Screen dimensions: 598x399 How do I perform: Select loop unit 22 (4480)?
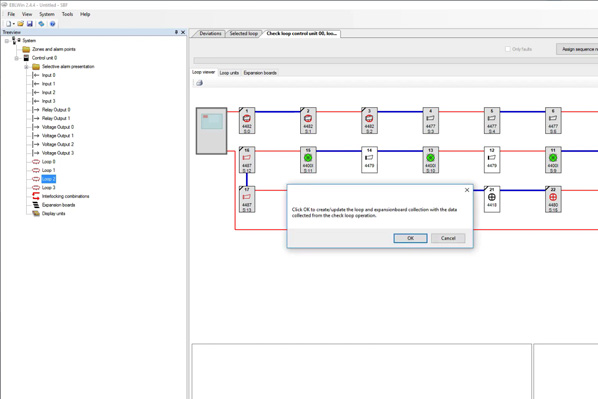(553, 200)
